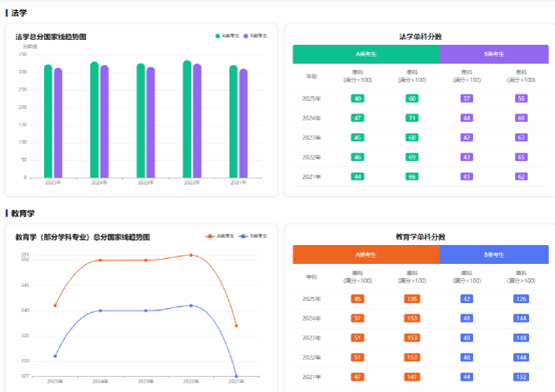Screen dimensions: 555x392
Task: Click purple score badge 37 in 法学 table
Action: click(466, 99)
